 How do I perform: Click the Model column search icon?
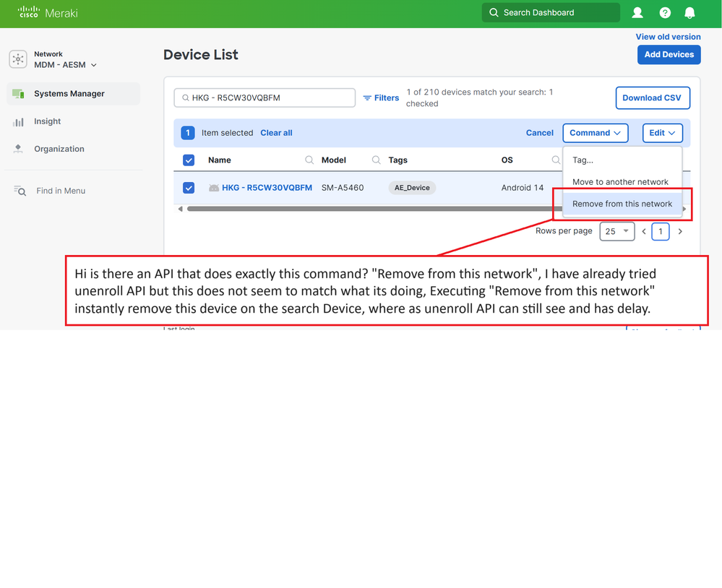(x=376, y=160)
